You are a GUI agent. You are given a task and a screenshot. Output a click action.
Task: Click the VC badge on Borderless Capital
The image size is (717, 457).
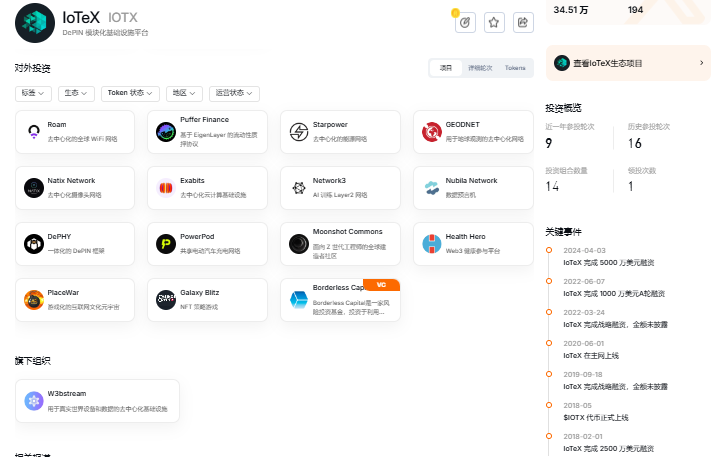[x=381, y=285]
